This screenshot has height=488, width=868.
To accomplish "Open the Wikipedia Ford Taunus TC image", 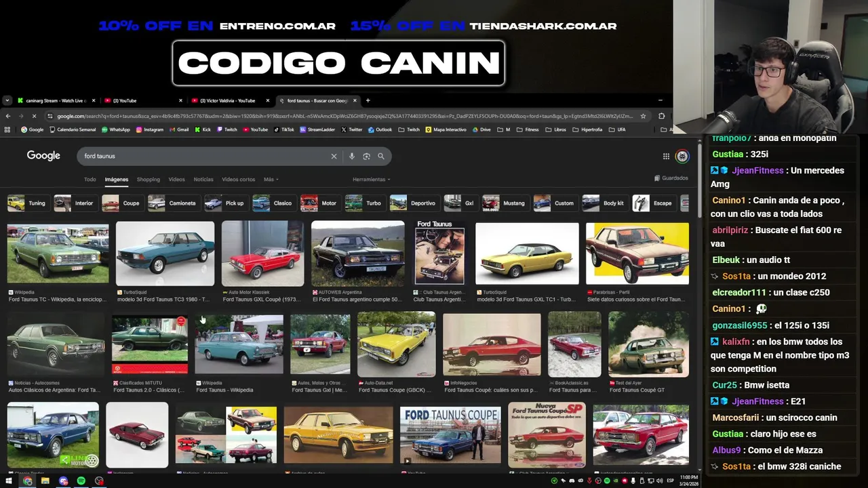I will 58,253.
